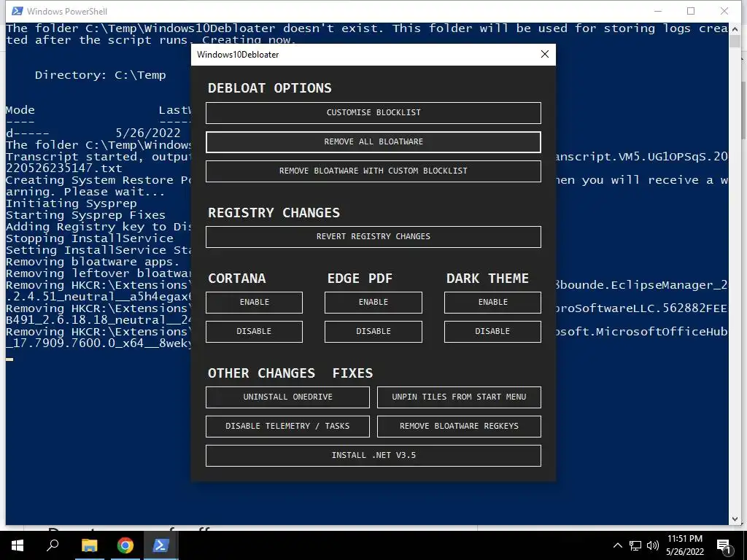Show hidden tray icons chevron
747x560 pixels.
617,545
